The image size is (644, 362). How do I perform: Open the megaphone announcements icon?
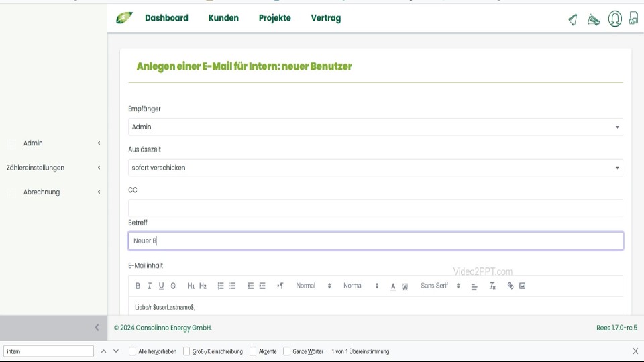tap(594, 19)
